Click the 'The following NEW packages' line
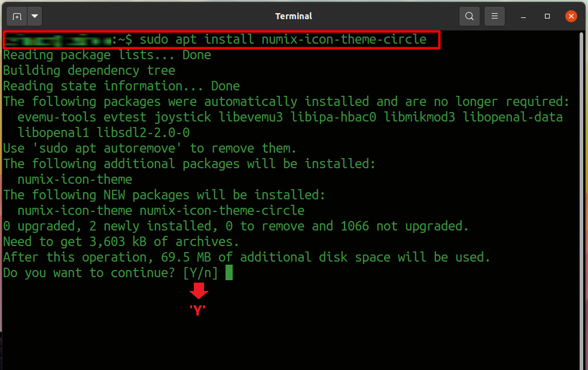 tap(164, 195)
